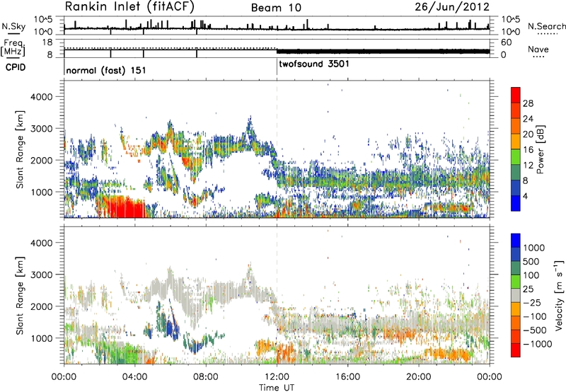
Task: Click the 'CPID' row label
Action: point(16,67)
